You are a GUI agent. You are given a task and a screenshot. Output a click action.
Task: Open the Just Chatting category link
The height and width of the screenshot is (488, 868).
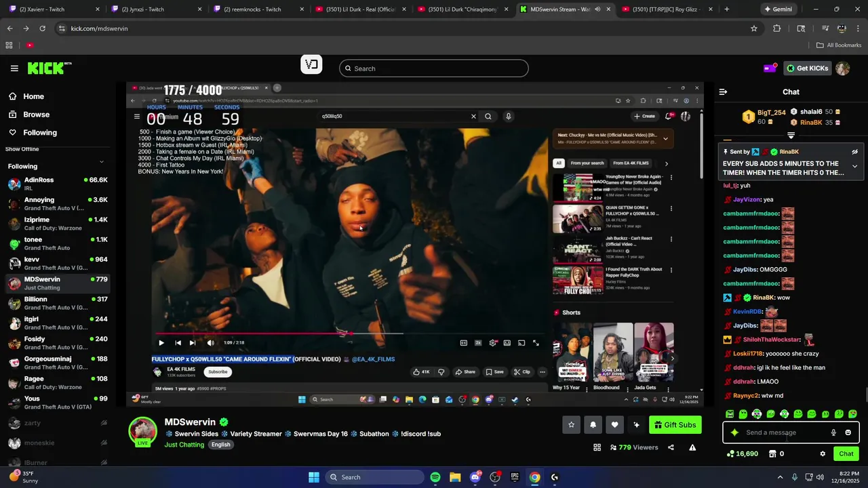point(184,445)
